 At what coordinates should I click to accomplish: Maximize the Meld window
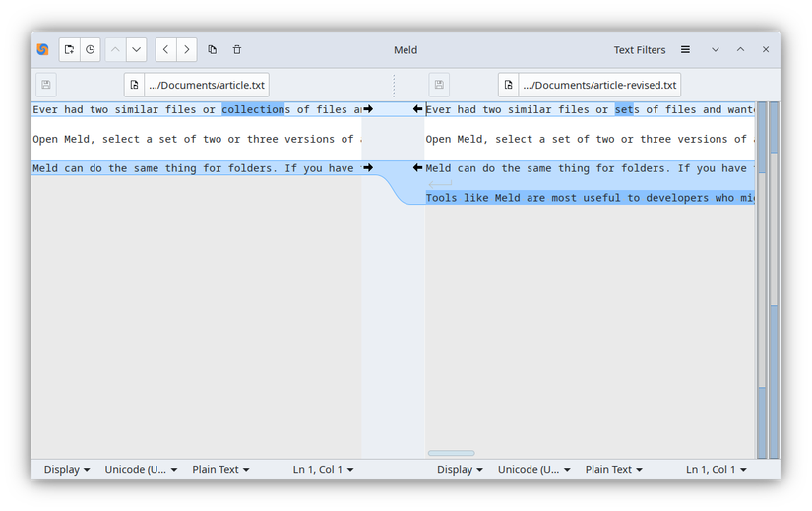click(x=740, y=50)
